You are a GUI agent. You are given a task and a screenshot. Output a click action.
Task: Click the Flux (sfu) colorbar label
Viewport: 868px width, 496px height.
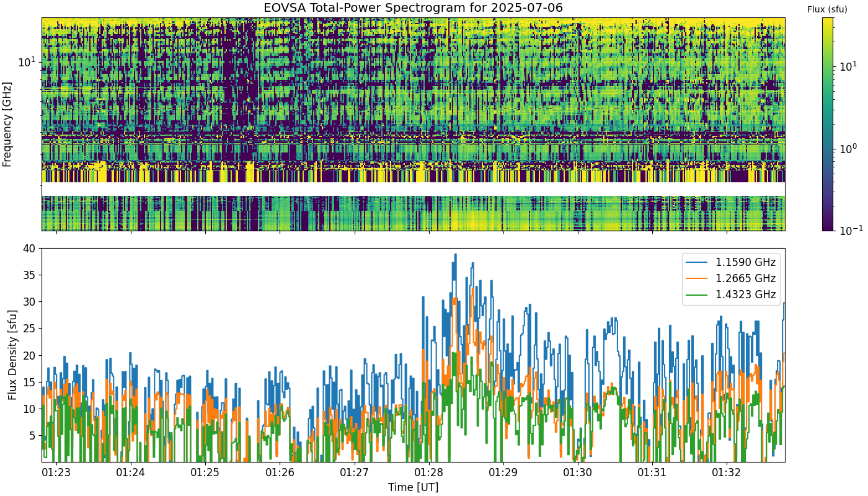coord(827,9)
